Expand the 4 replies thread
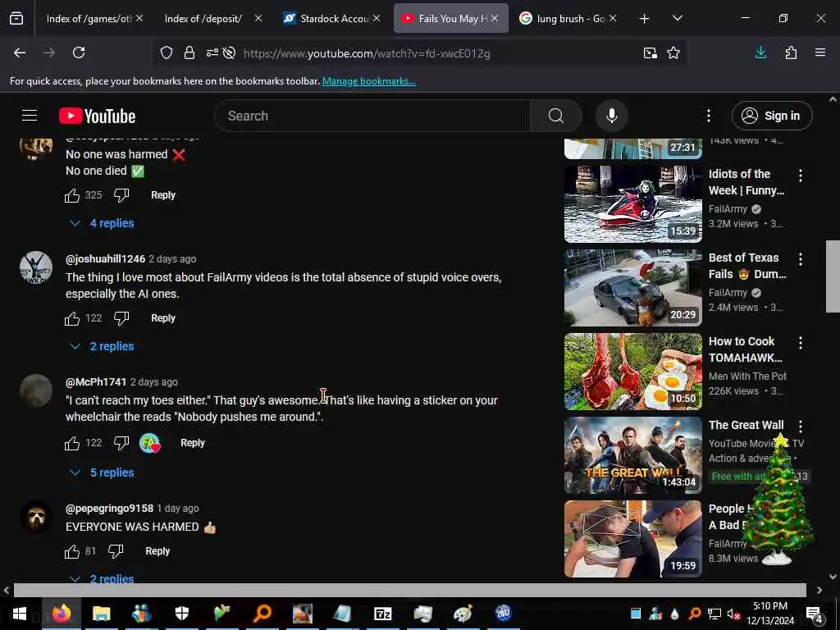Image resolution: width=840 pixels, height=630 pixels. [102, 223]
